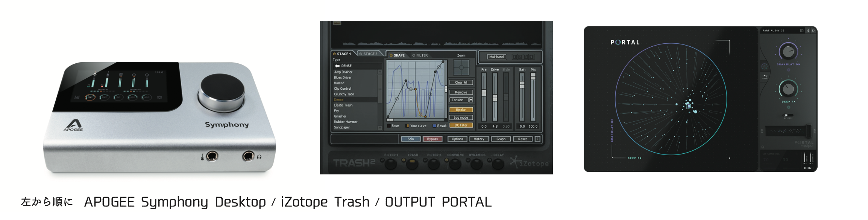Screen dimensions: 868x220
Task: Toggle the Bipolar button in Trash
Action: pyautogui.click(x=461, y=110)
